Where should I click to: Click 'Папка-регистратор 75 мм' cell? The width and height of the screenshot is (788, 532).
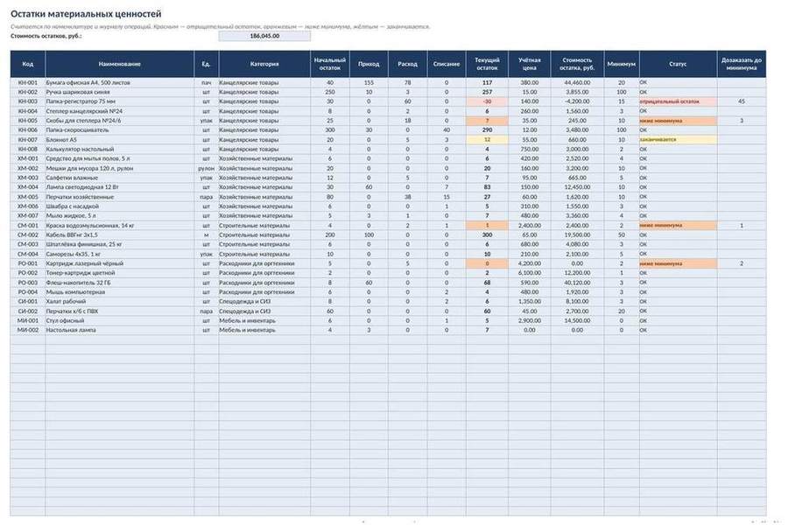[120, 101]
